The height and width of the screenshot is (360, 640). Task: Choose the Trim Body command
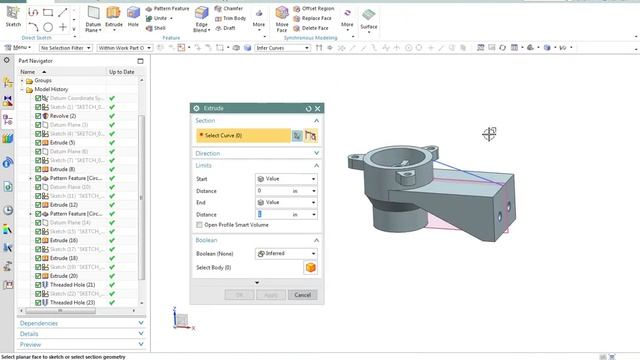[231, 18]
